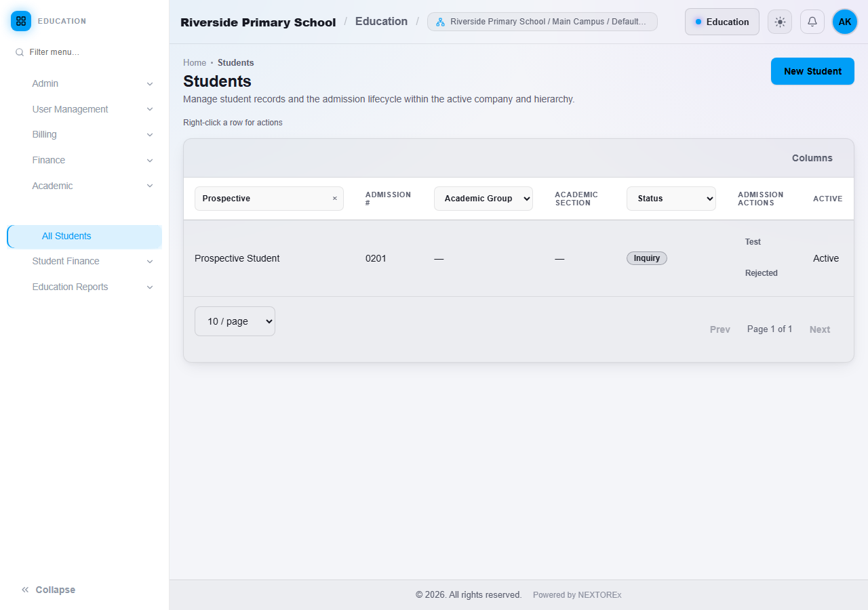
Task: Expand the Admin menu chevron
Action: 150,84
